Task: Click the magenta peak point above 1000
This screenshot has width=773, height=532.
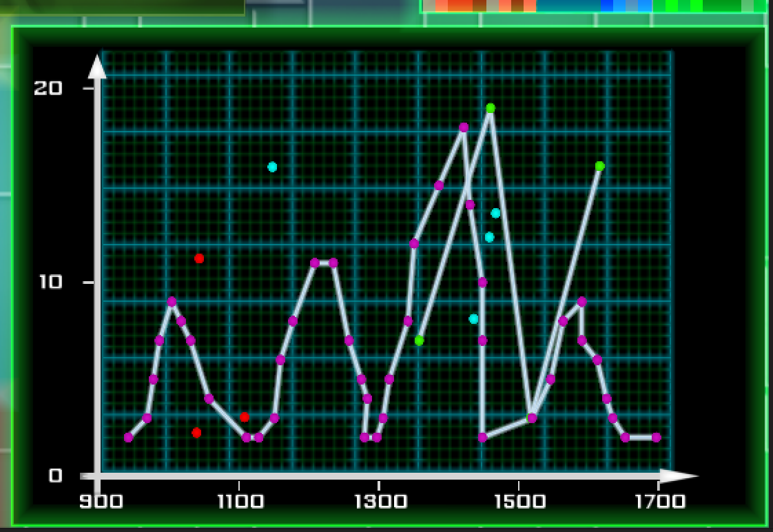Action: pos(172,301)
